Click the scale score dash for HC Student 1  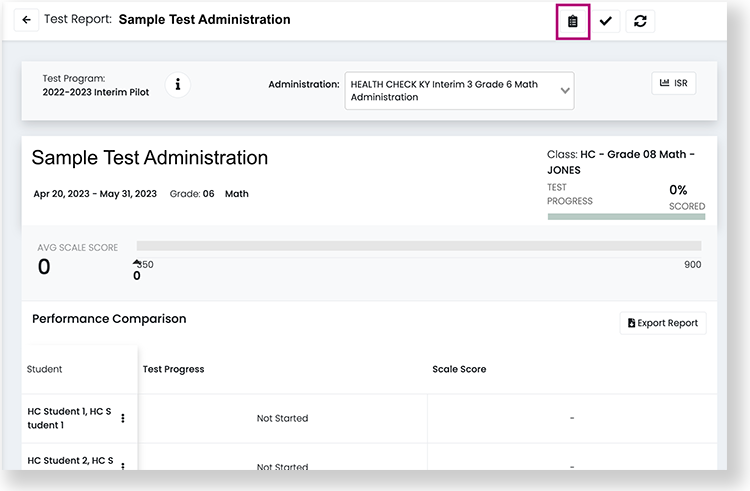(571, 418)
